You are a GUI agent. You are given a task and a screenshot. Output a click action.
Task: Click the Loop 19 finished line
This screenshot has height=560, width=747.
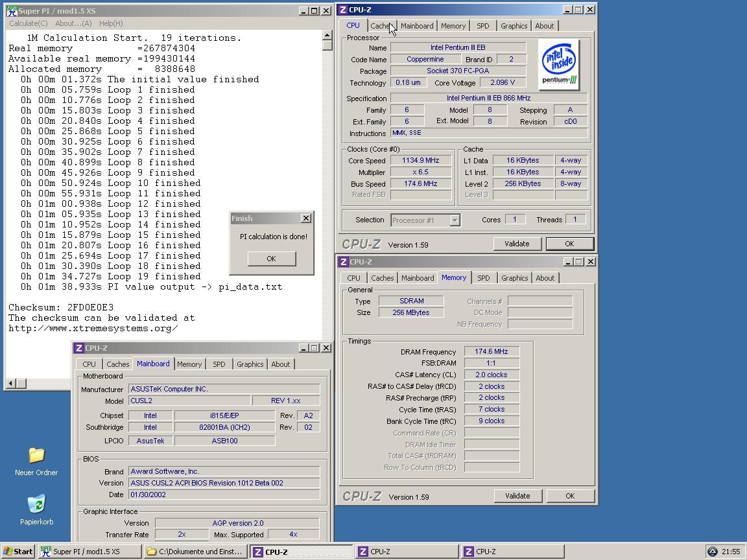(110, 277)
